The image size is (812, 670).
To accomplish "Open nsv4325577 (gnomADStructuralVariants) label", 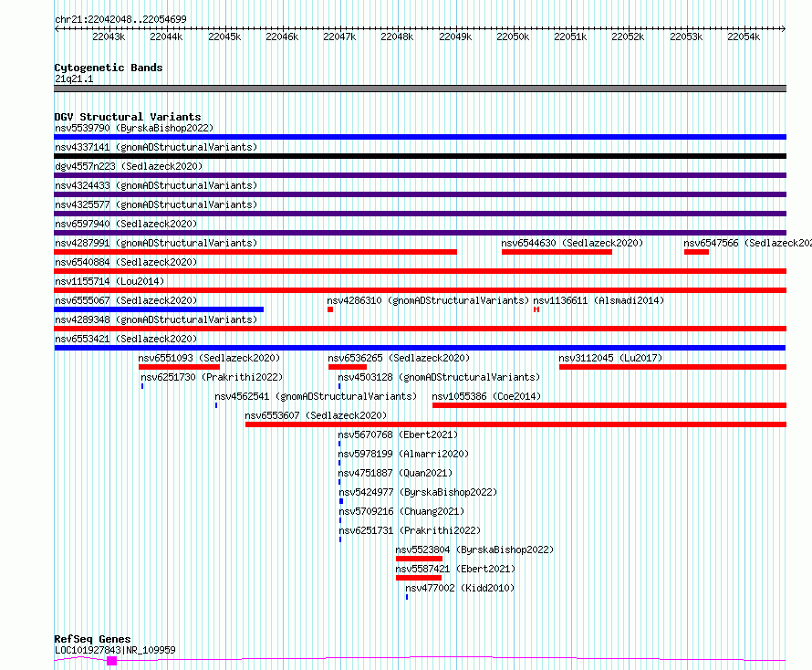I will 156,204.
